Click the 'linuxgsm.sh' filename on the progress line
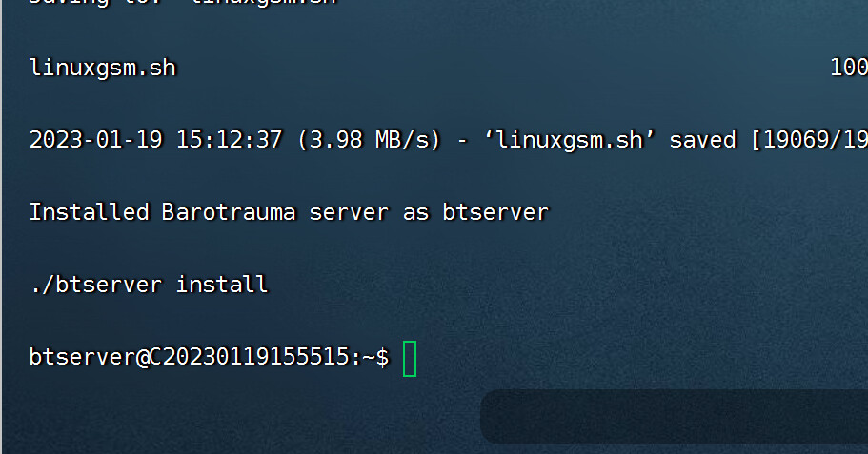Screen dimensions: 868x454 [102, 68]
